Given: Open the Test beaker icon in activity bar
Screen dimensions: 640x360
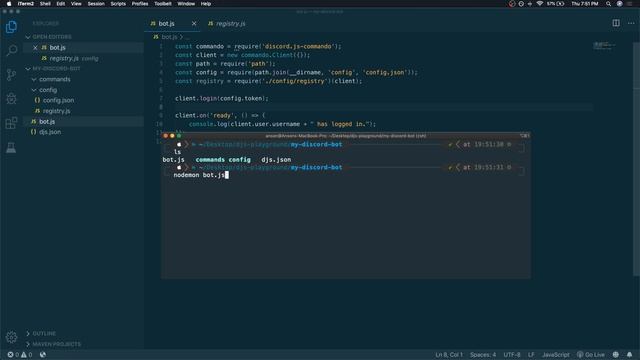Looking at the screenshot, I should (11, 147).
